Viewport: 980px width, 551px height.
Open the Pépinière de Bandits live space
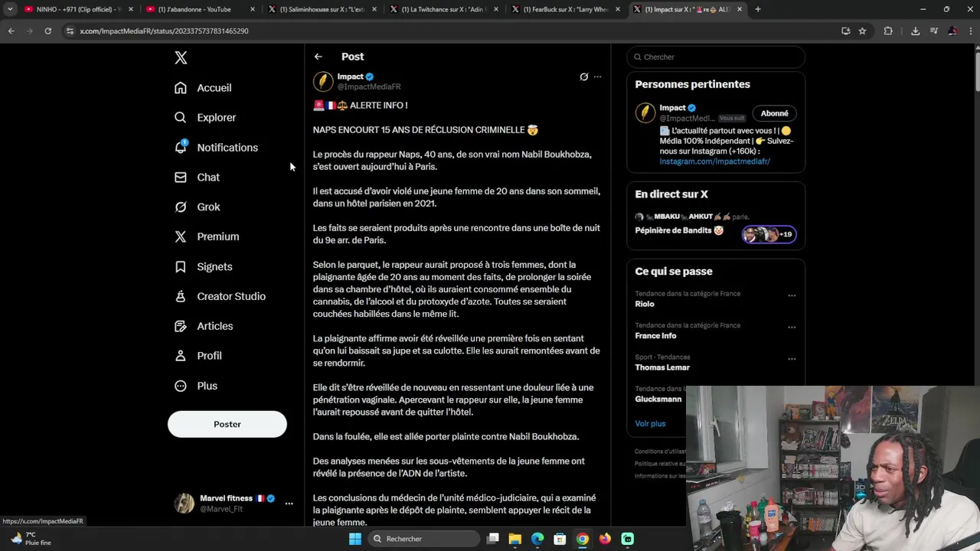[x=679, y=230]
